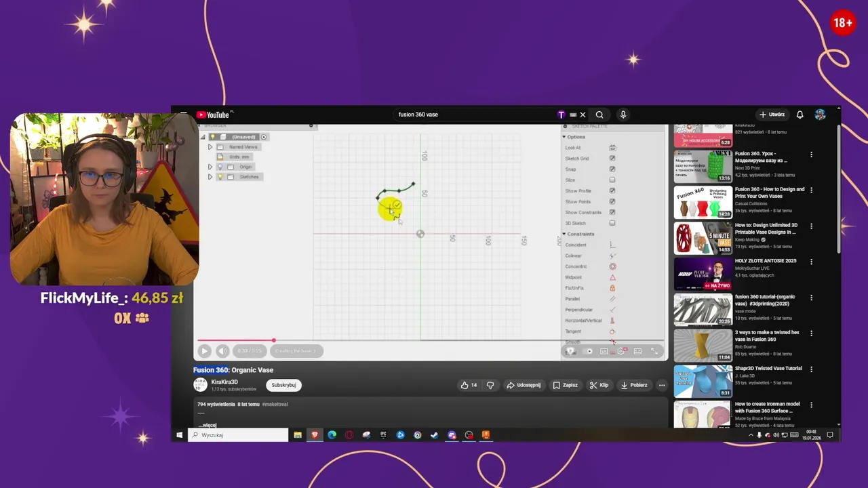868x488 pixels.
Task: Toggle the Show Profile checkbox
Action: [x=612, y=191]
